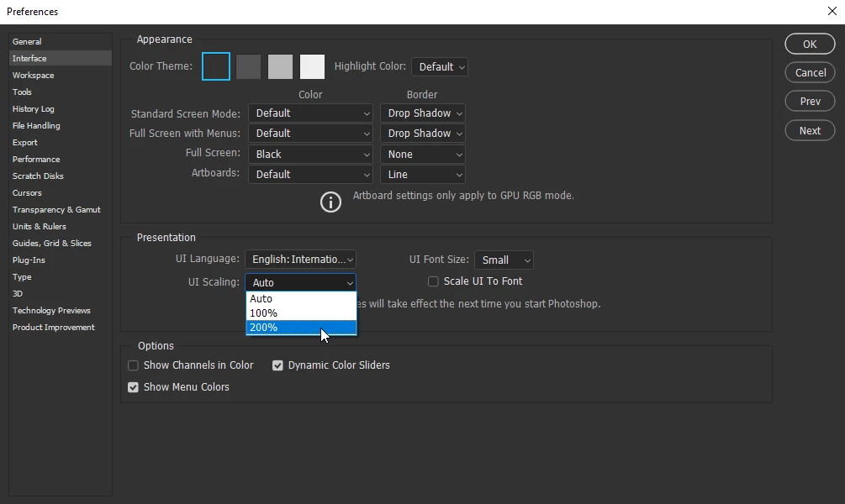Go to next section with Next
Image resolution: width=845 pixels, height=504 pixels.
point(810,130)
